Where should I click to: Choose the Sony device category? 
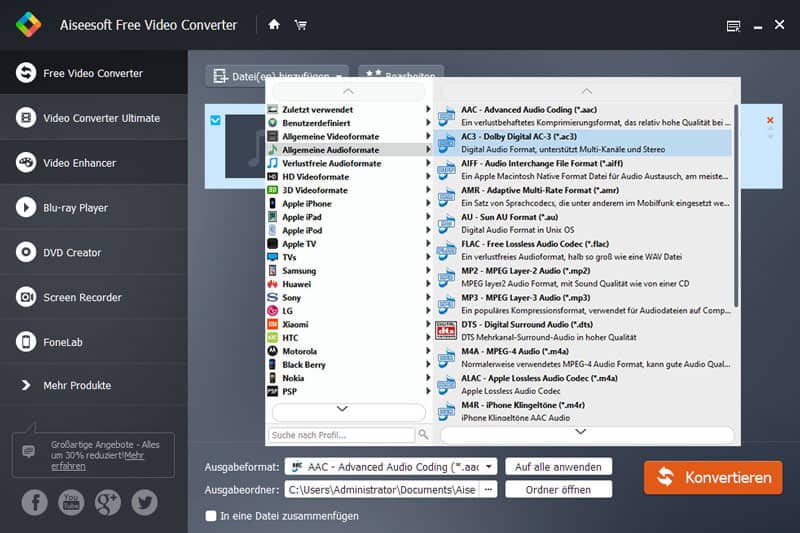coord(349,297)
